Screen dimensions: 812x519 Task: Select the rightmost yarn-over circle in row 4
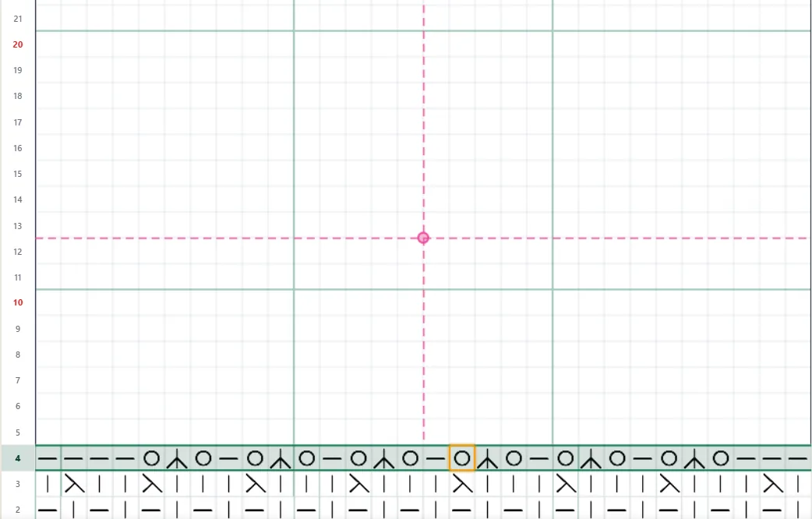coord(721,458)
